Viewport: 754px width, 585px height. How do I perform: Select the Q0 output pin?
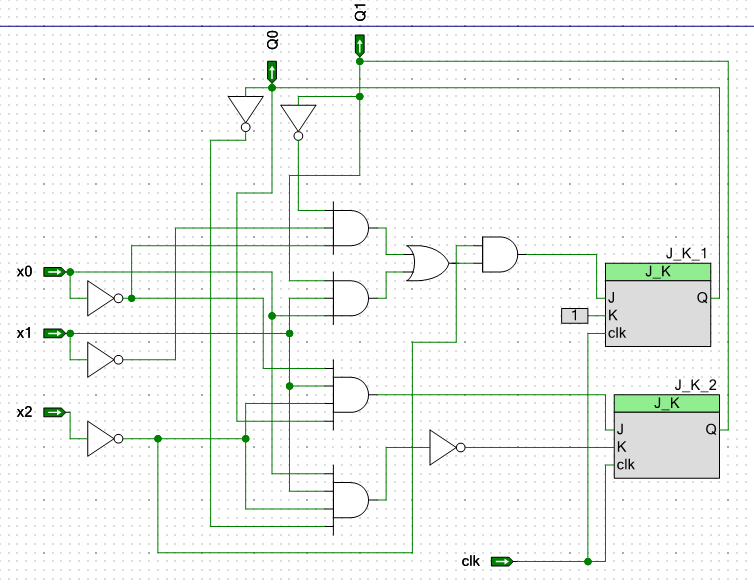pos(272,71)
